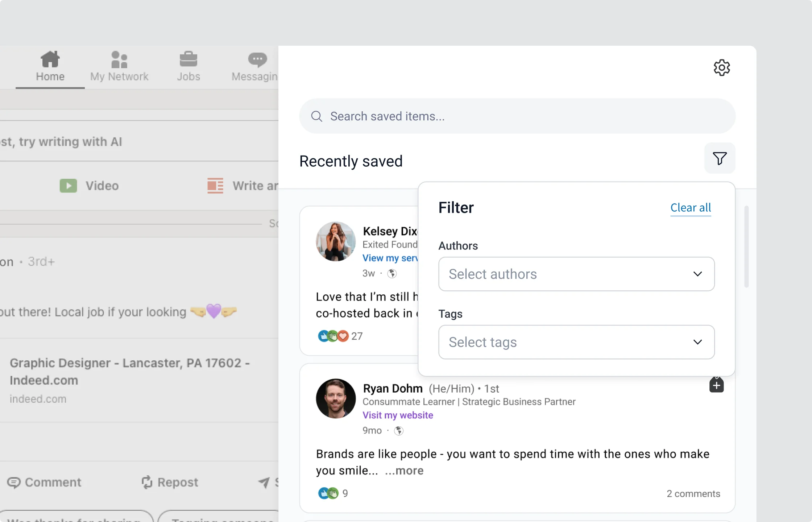Click reaction icons with 27 count

[333, 336]
